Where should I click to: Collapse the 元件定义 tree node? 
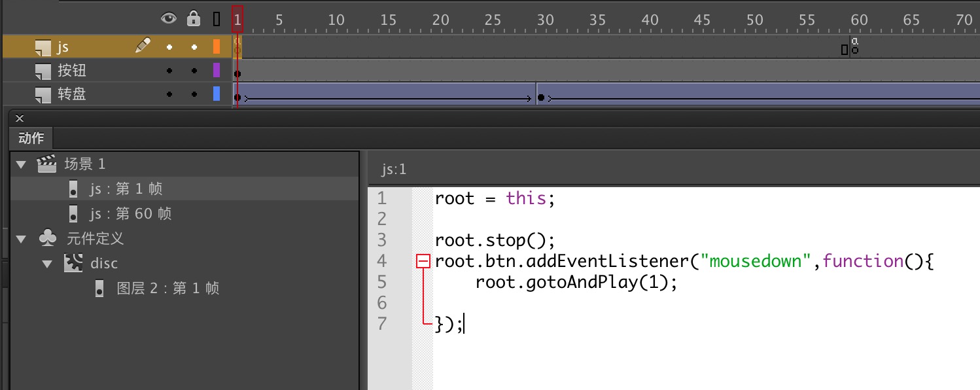click(22, 239)
